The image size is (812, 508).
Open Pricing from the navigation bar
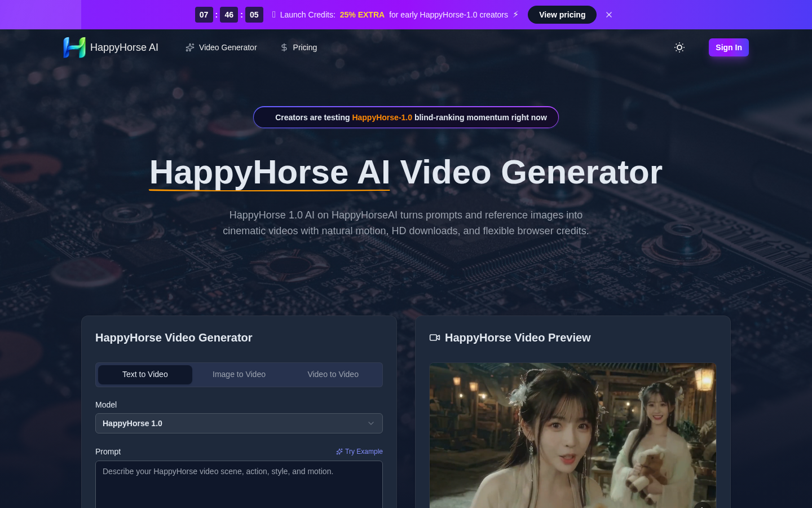[304, 47]
